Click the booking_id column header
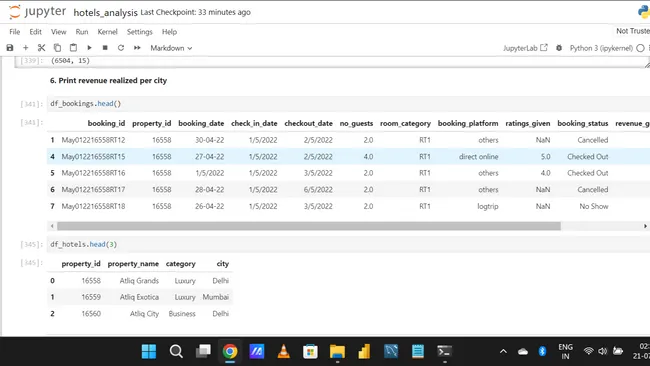 106,124
